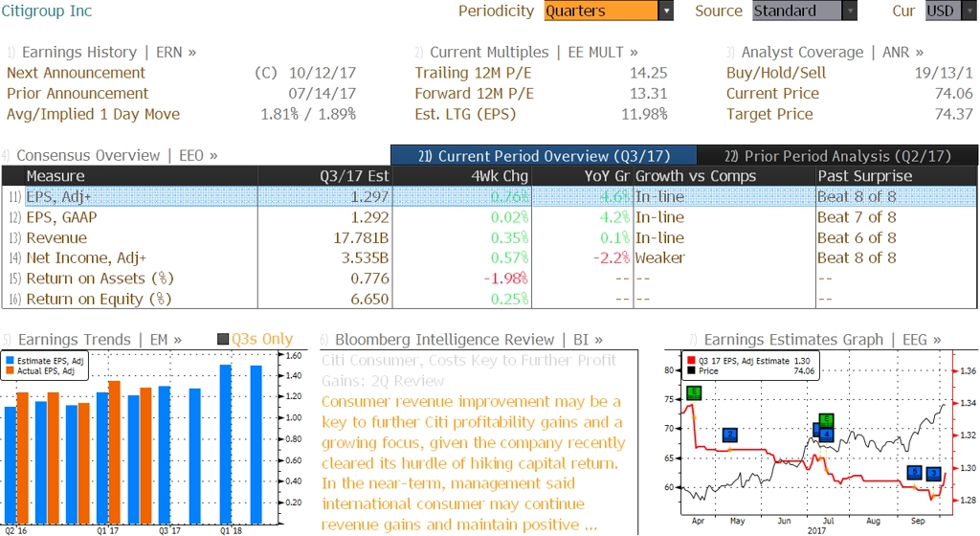Switch to Prior Period Analysis (Q2/17) tab
This screenshot has height=536, width=980.
[837, 156]
